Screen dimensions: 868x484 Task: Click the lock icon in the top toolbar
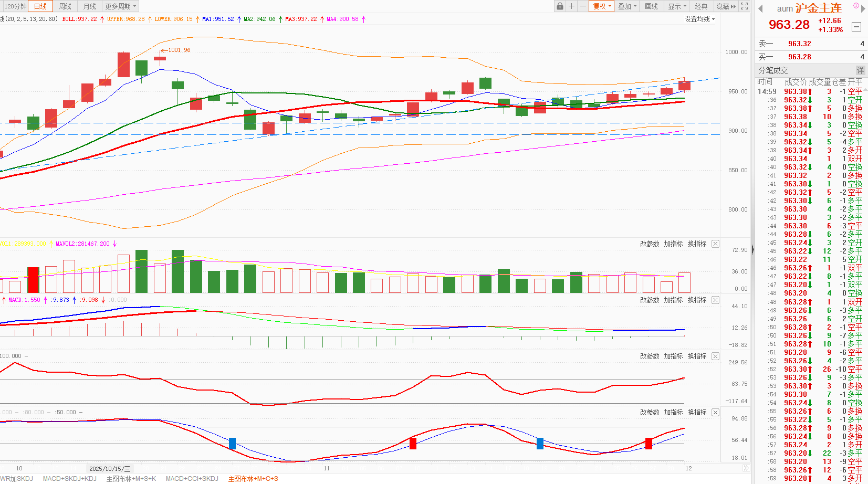coord(560,6)
